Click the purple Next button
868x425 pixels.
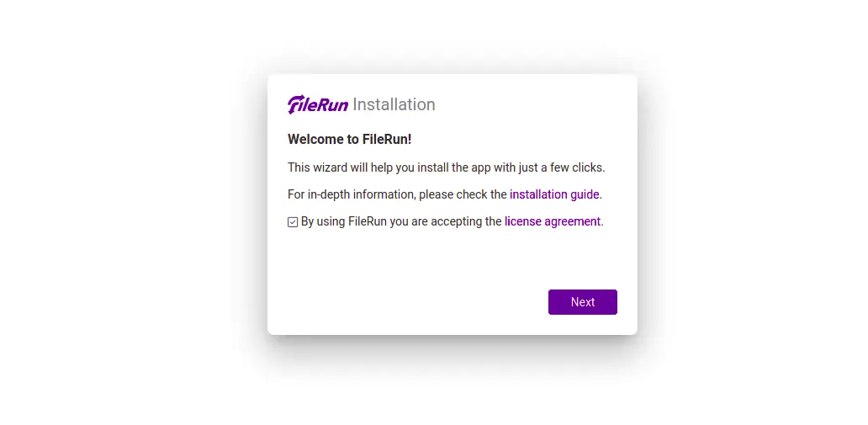(582, 302)
